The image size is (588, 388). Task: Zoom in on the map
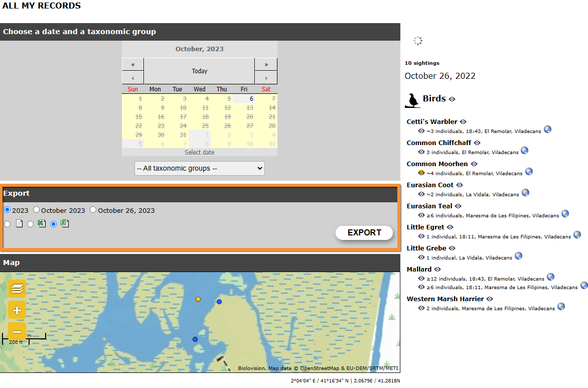pyautogui.click(x=17, y=311)
